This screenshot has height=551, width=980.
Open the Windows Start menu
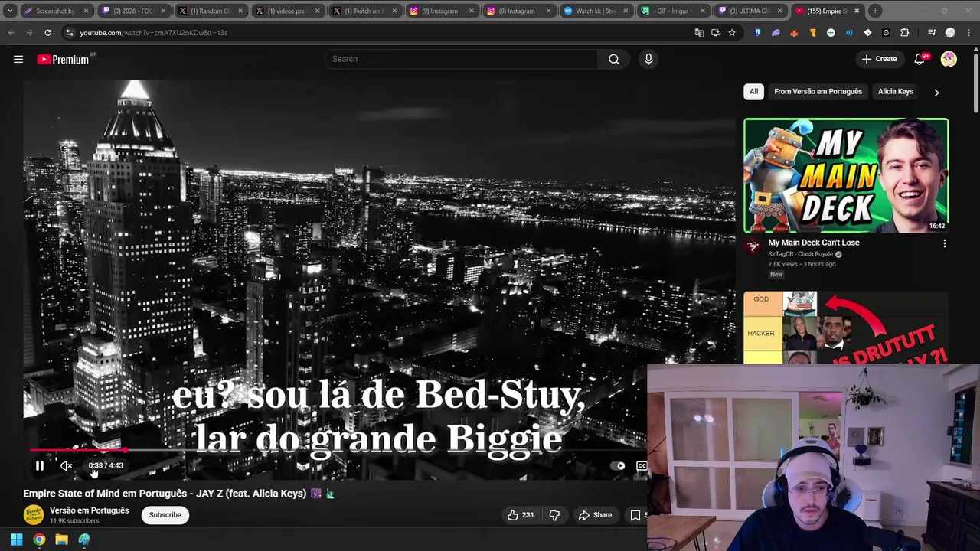tap(16, 540)
